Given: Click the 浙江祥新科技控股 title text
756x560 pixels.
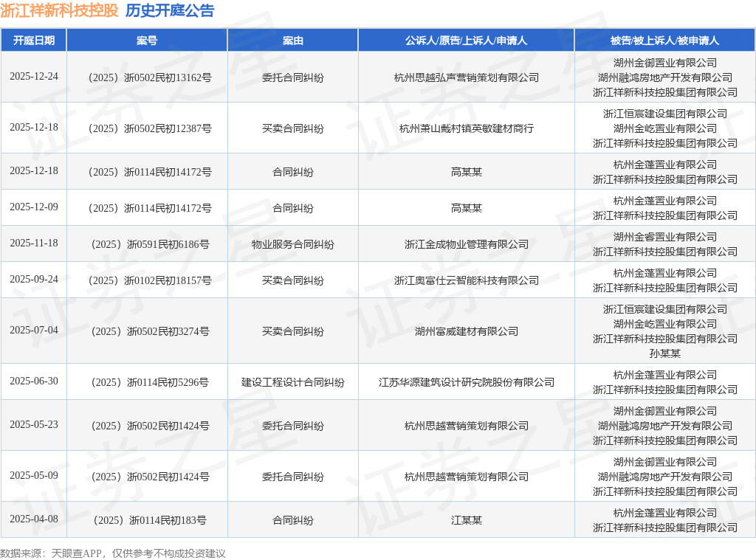Looking at the screenshot, I should 59,10.
